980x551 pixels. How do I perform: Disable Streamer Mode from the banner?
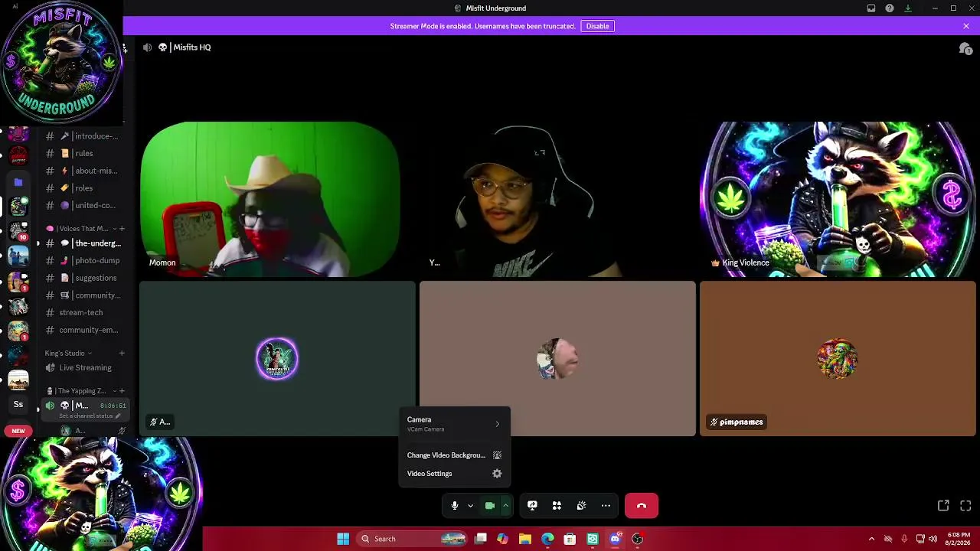597,26
